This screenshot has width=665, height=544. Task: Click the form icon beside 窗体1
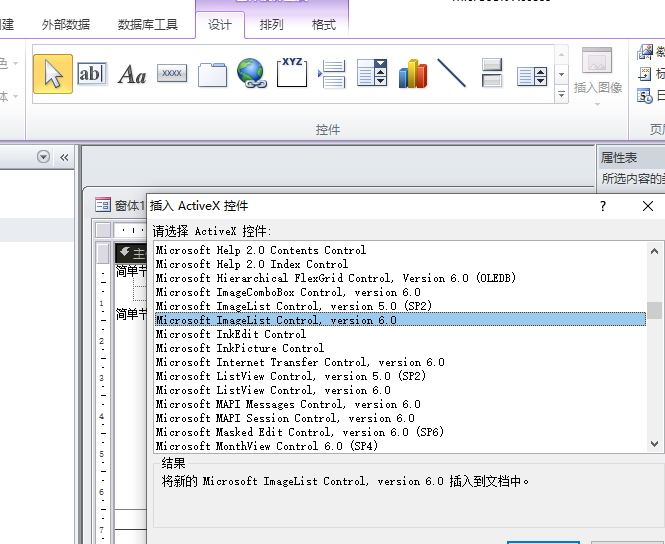pyautogui.click(x=103, y=205)
